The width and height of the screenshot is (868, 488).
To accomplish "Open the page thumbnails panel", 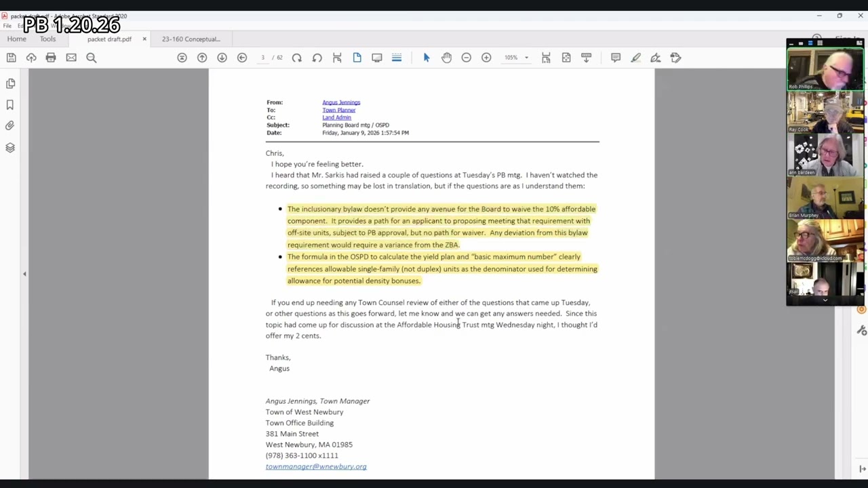I will [x=10, y=83].
